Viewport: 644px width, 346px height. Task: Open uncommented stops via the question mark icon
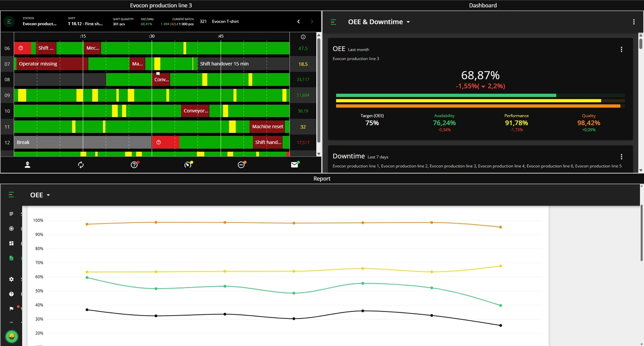(x=134, y=165)
